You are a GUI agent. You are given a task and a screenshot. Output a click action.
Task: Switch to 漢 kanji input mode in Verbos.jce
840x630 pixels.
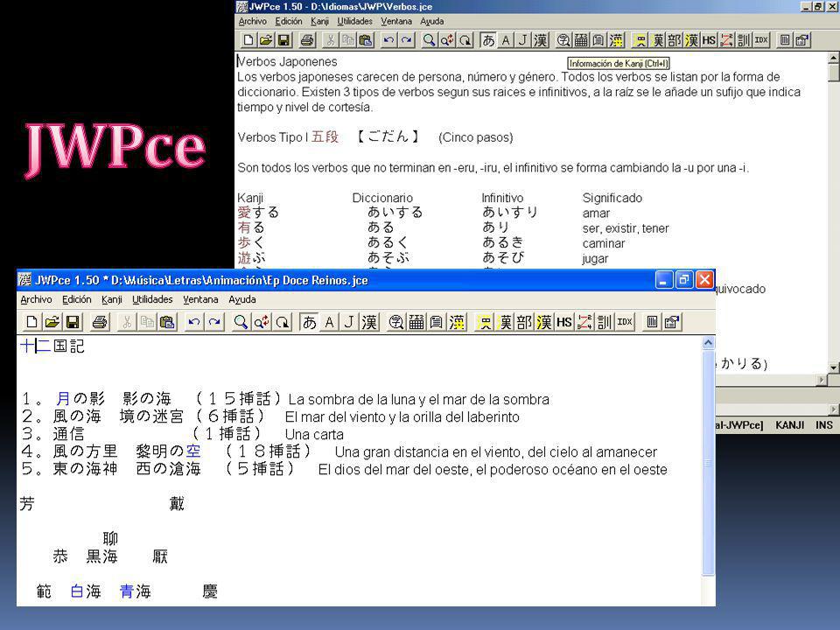click(x=541, y=40)
